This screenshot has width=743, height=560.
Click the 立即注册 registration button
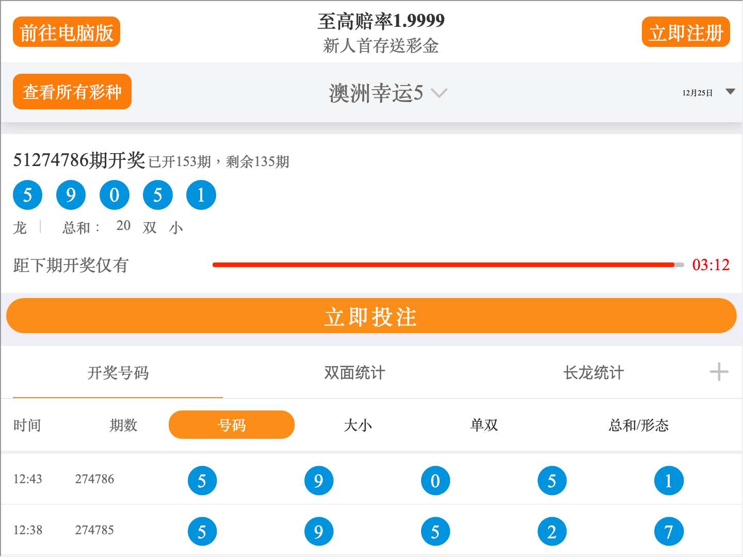click(x=686, y=31)
